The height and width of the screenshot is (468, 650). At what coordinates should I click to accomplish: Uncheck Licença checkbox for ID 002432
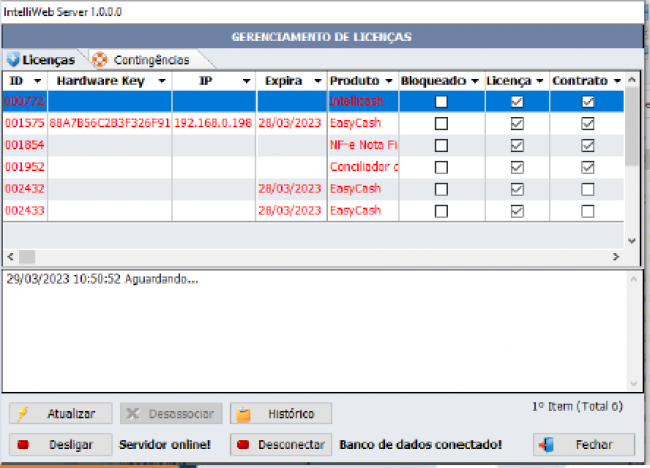tap(517, 189)
